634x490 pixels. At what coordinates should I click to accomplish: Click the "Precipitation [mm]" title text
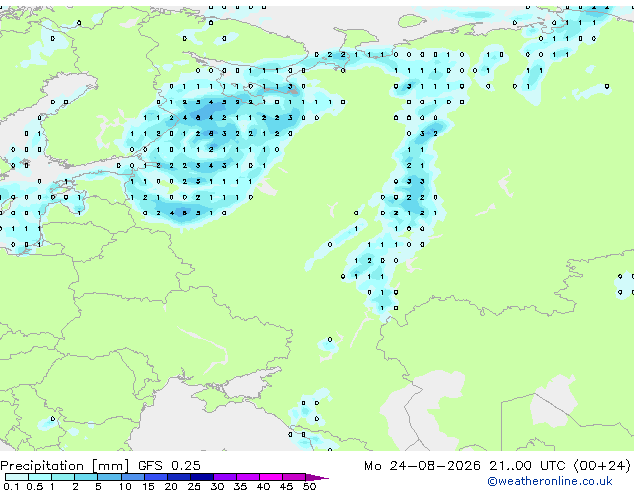coord(65,466)
